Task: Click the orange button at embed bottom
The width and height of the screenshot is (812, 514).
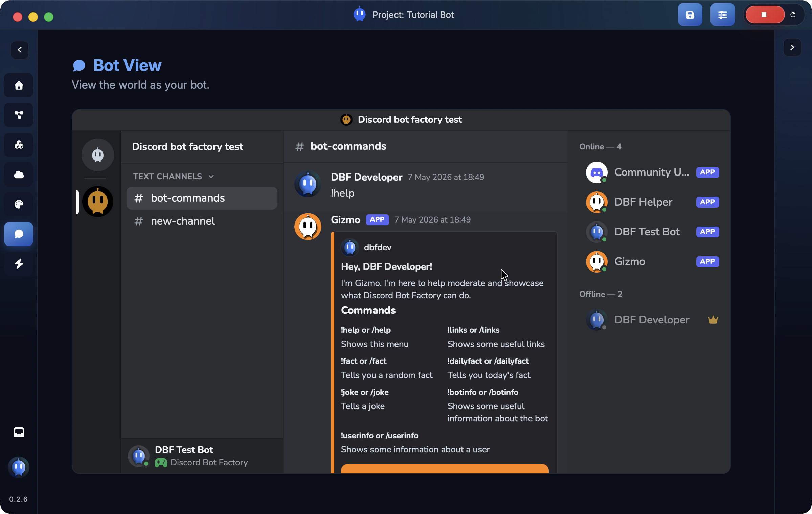Action: pyautogui.click(x=445, y=469)
